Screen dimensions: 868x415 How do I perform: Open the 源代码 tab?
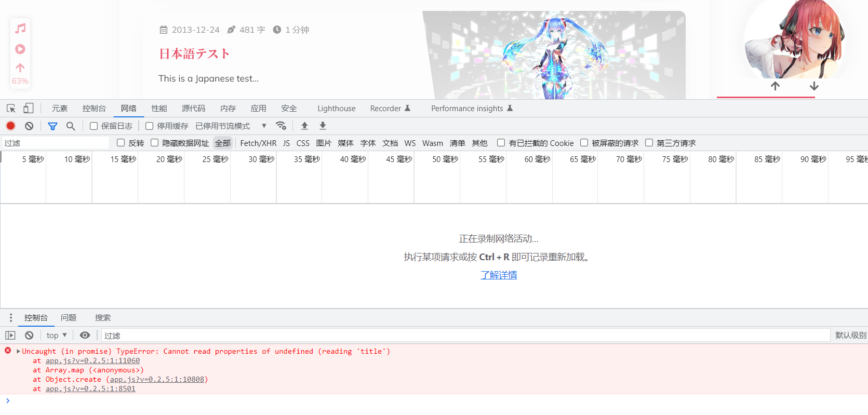pos(194,108)
